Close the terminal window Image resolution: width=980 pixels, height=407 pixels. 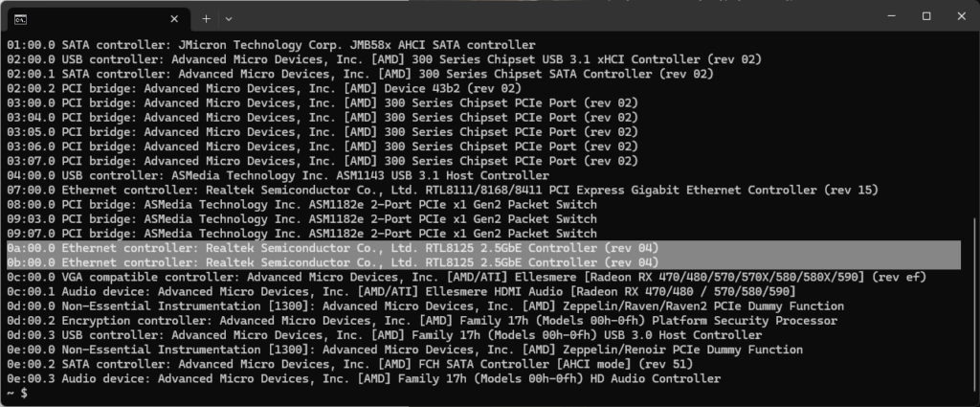click(x=961, y=16)
